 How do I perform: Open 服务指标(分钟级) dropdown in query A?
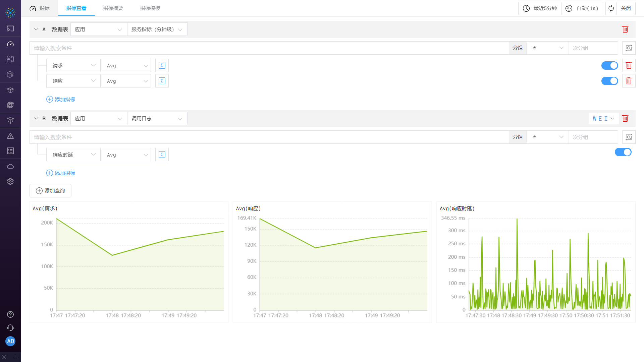point(157,29)
